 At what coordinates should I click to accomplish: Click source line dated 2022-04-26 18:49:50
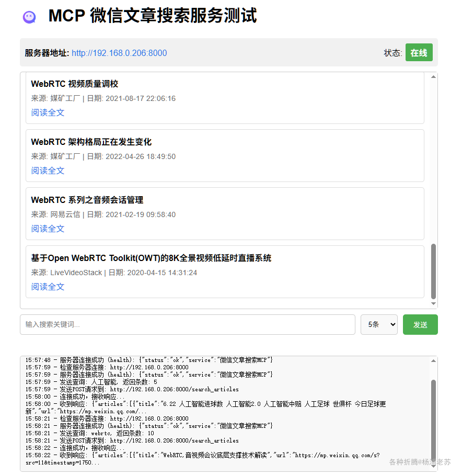[x=103, y=156]
